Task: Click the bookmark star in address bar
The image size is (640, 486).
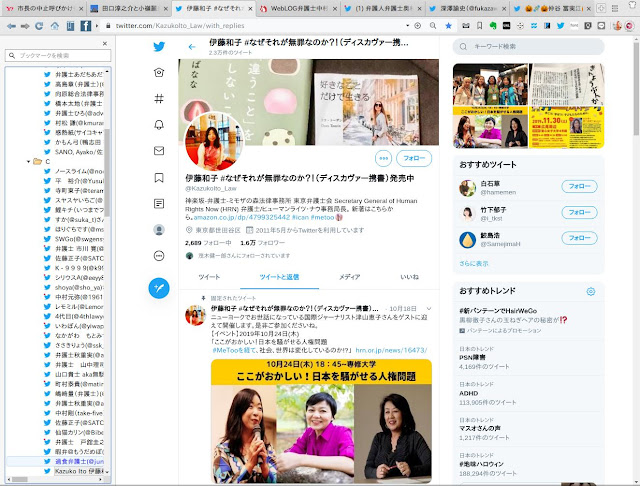Action: coord(449,26)
